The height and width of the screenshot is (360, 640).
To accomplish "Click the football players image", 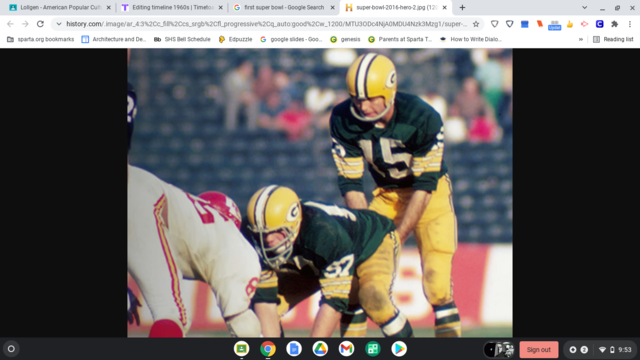I will pyautogui.click(x=320, y=193).
